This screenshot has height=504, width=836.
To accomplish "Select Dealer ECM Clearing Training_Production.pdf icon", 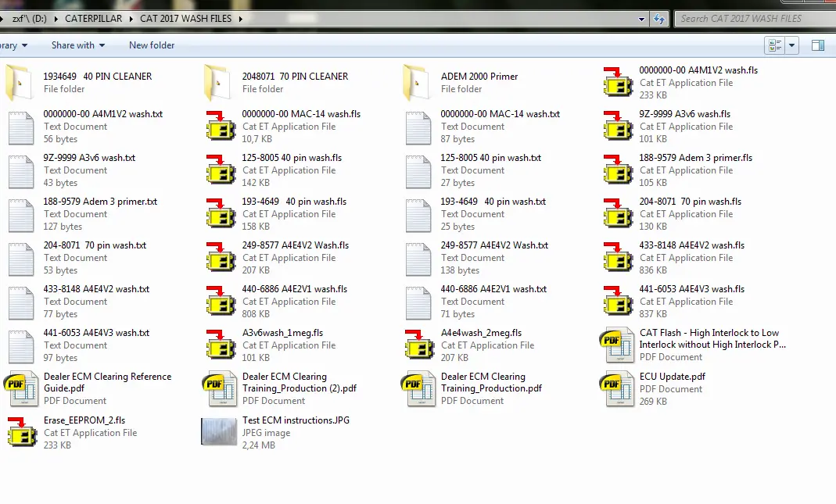I will pos(418,389).
